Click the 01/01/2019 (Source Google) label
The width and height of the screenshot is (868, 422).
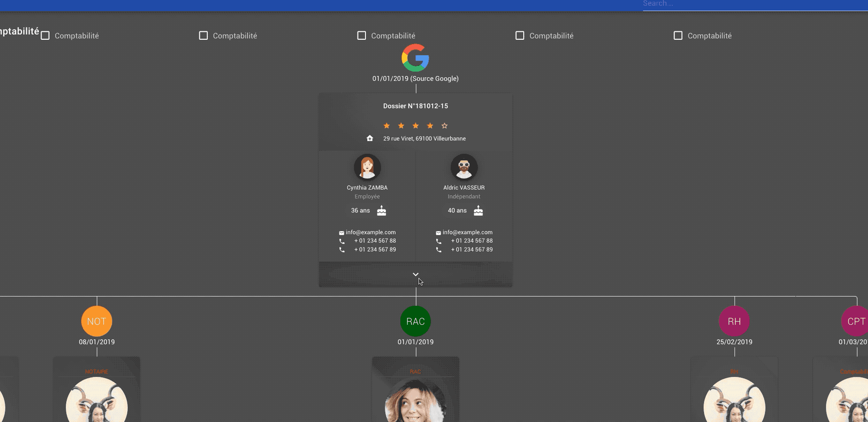tap(415, 79)
